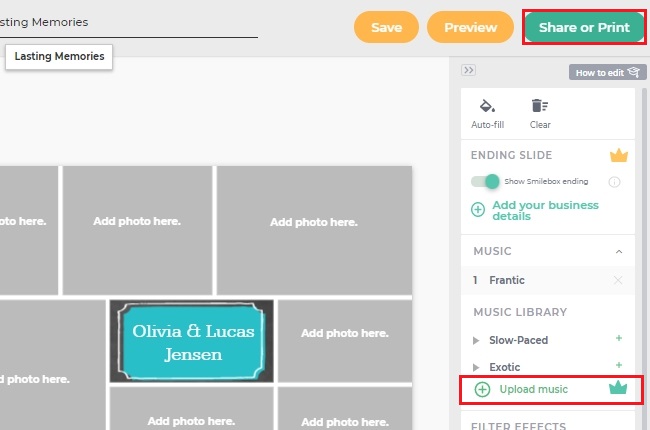
Task: Select the Olivia & Lucas Jensen title tile
Action: 191,341
